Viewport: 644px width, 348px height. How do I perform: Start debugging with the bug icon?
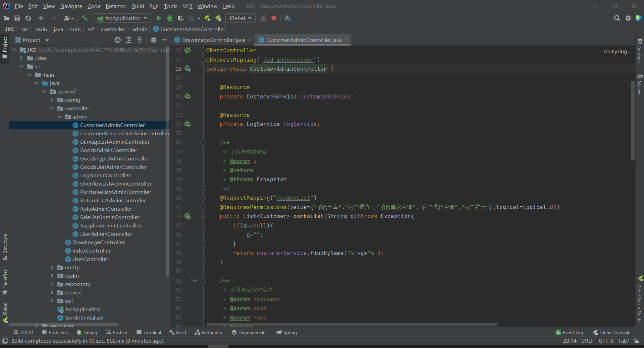click(x=170, y=18)
